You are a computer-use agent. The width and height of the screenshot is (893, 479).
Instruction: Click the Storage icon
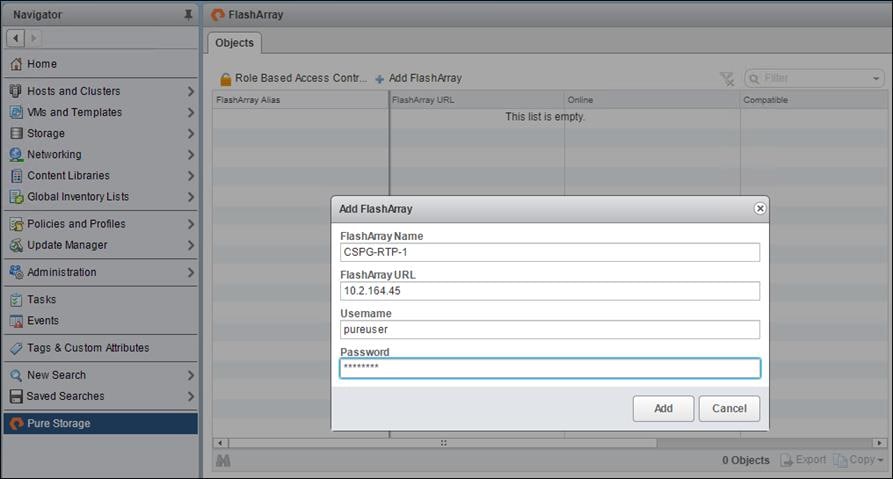17,133
